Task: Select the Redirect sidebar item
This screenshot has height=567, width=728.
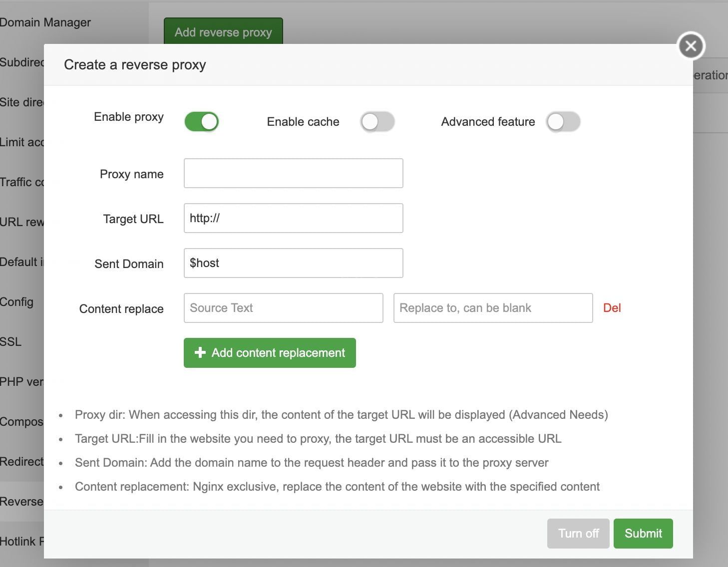Action: (x=21, y=462)
